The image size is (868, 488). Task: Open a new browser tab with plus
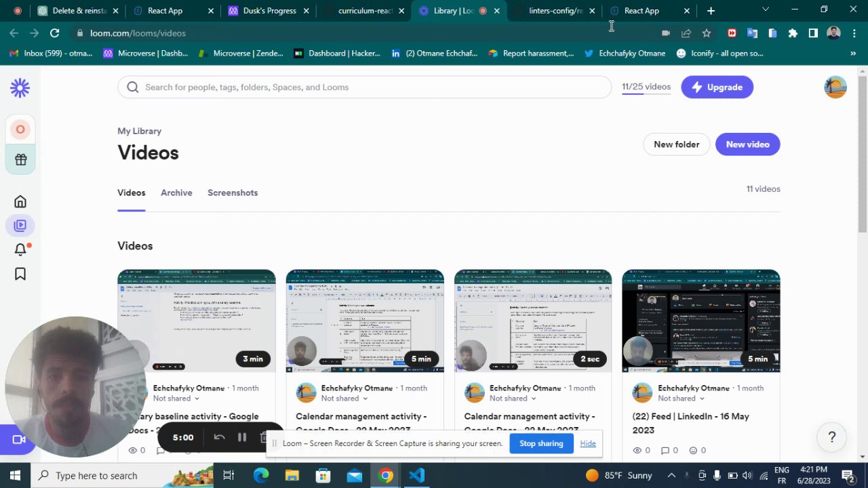(x=711, y=11)
